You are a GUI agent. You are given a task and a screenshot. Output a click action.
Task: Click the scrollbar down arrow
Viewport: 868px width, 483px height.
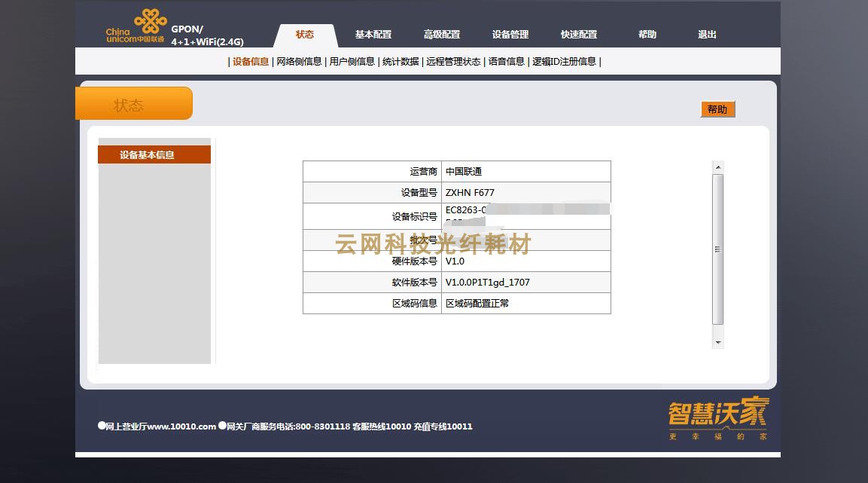(x=718, y=343)
